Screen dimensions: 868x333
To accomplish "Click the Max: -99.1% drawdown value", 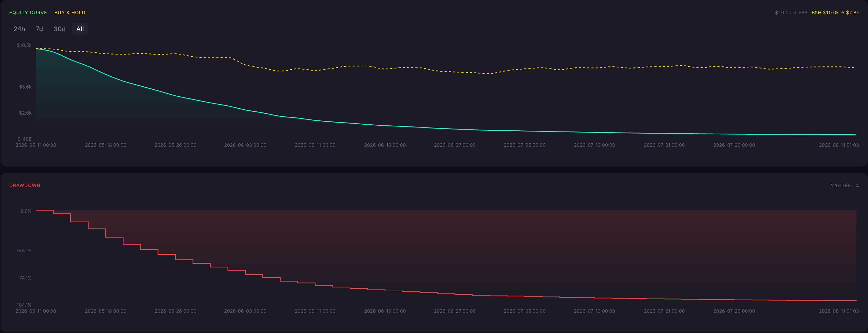I will pos(844,185).
